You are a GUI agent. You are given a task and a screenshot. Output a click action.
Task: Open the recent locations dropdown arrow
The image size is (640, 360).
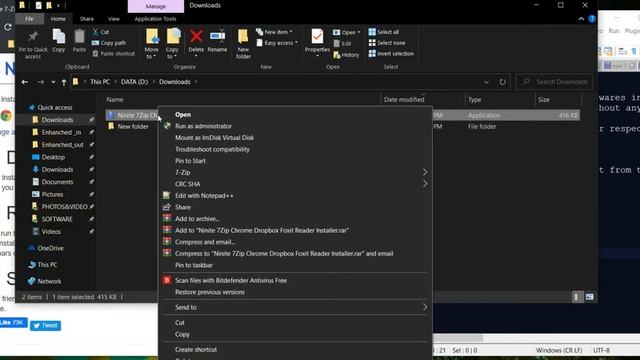53,82
